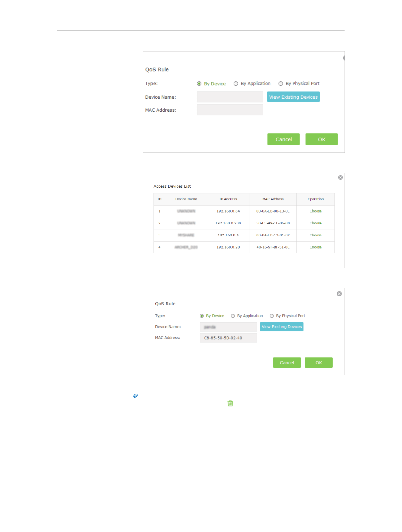This screenshot has width=402, height=532.
Task: Select By Physical Port in bottom dialog
Action: pyautogui.click(x=272, y=316)
